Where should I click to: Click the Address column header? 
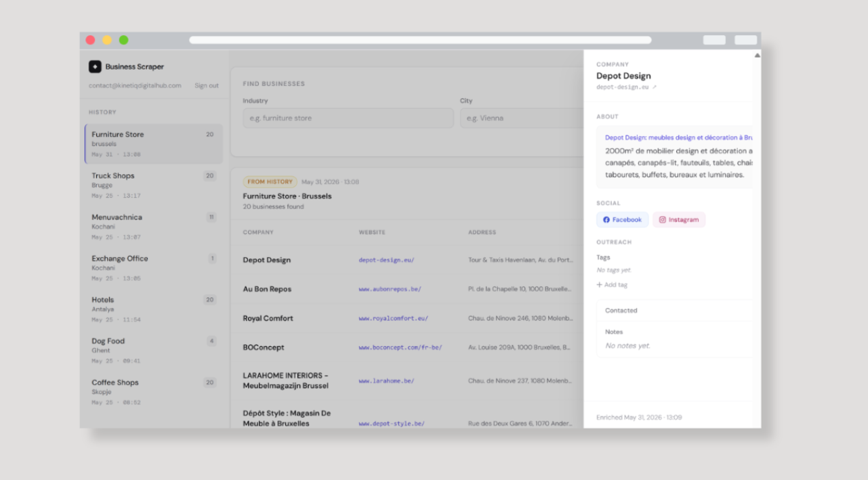(482, 232)
